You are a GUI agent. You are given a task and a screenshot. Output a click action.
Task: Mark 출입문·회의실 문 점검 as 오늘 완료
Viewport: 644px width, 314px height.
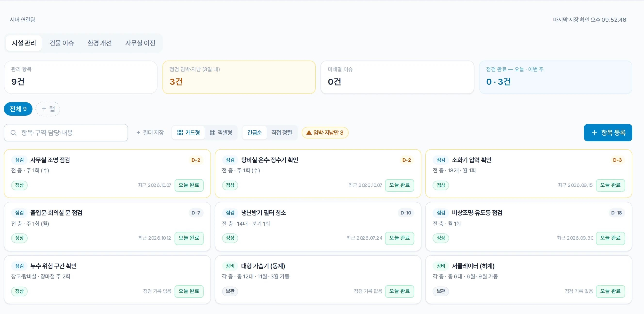(x=189, y=238)
